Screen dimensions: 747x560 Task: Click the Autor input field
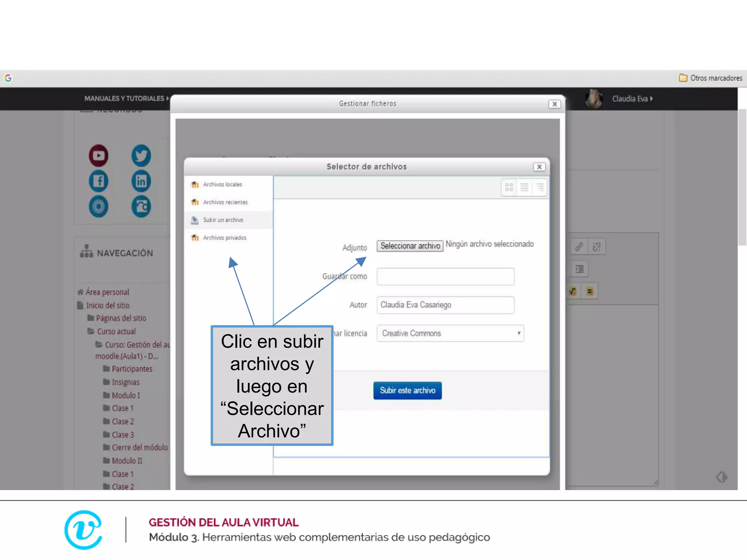(x=445, y=305)
